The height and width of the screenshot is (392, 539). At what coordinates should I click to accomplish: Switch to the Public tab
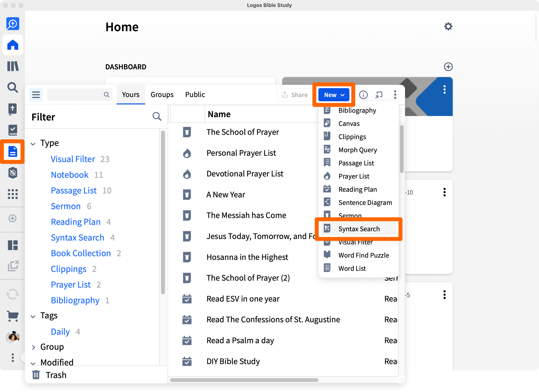pyautogui.click(x=195, y=95)
